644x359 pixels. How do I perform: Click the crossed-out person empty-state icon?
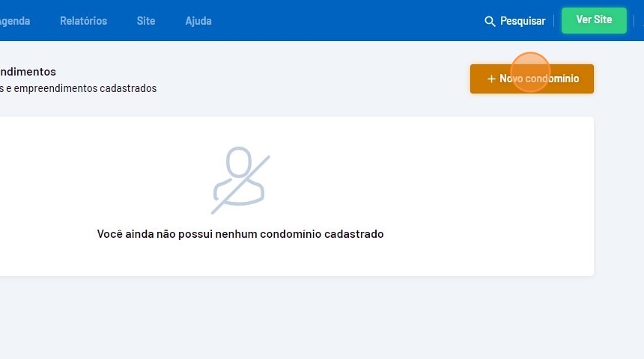[240, 180]
